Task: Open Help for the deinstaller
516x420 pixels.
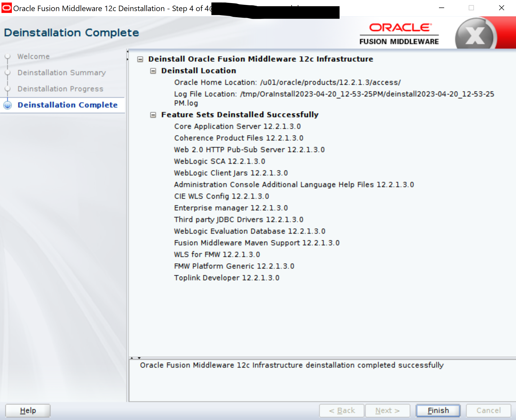Action: point(28,410)
